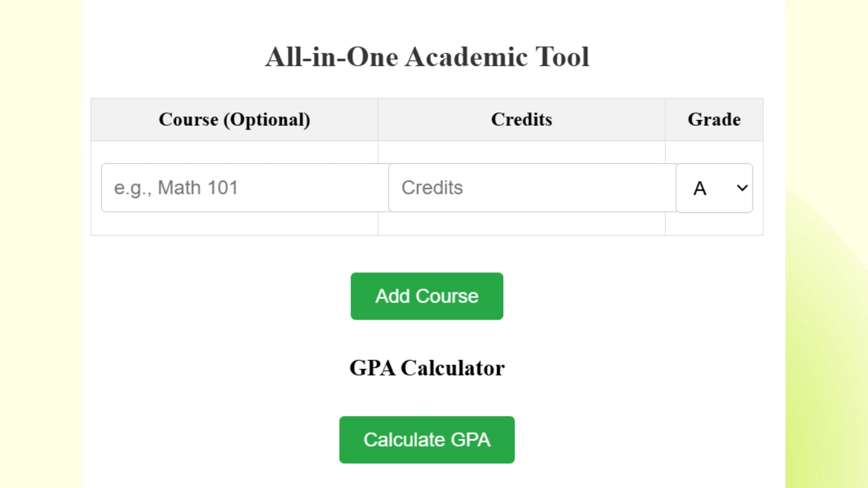
Task: Click the "GPA Calculator" heading
Action: 427,368
